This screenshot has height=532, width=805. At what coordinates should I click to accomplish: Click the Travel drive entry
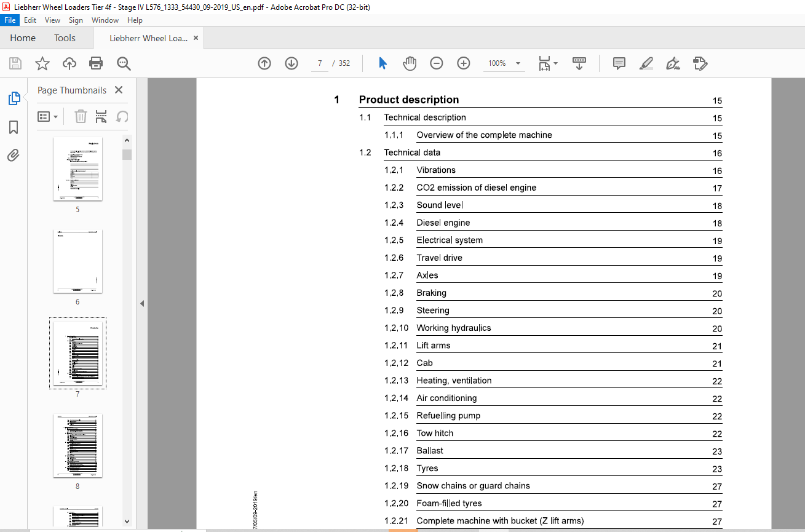440,258
